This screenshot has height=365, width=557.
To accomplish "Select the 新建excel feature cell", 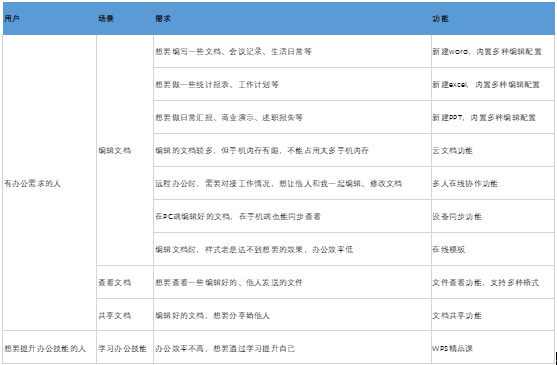I will pos(493,84).
